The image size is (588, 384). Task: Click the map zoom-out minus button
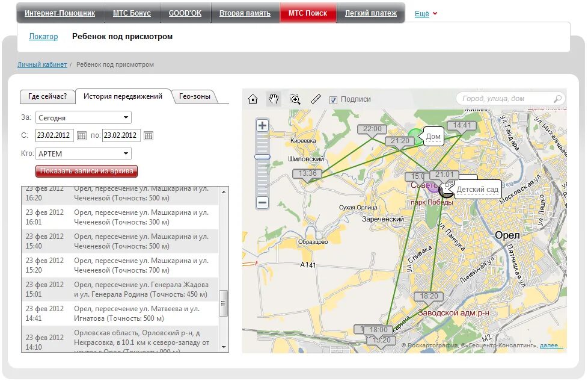tap(263, 203)
